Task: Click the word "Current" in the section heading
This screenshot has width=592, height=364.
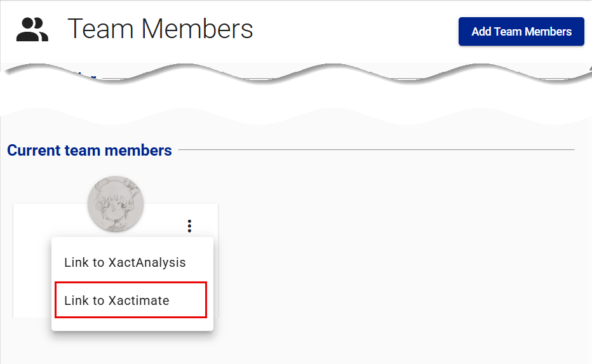Action: 34,151
